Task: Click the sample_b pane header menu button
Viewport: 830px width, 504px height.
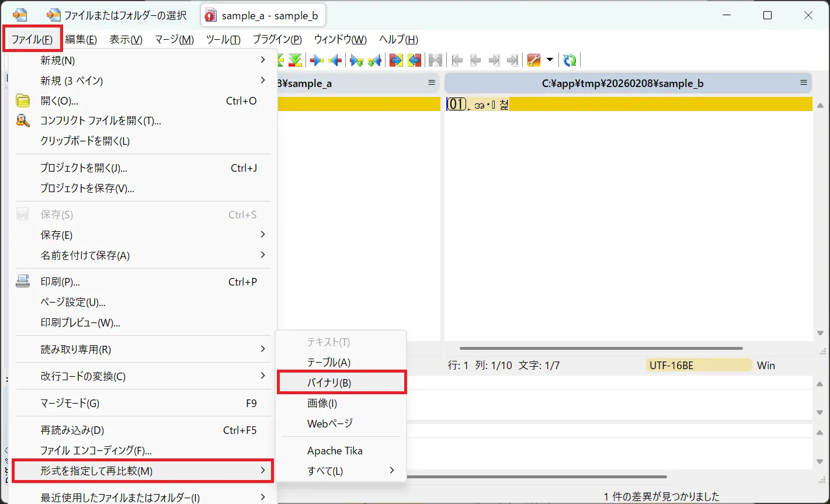Action: pyautogui.click(x=804, y=83)
